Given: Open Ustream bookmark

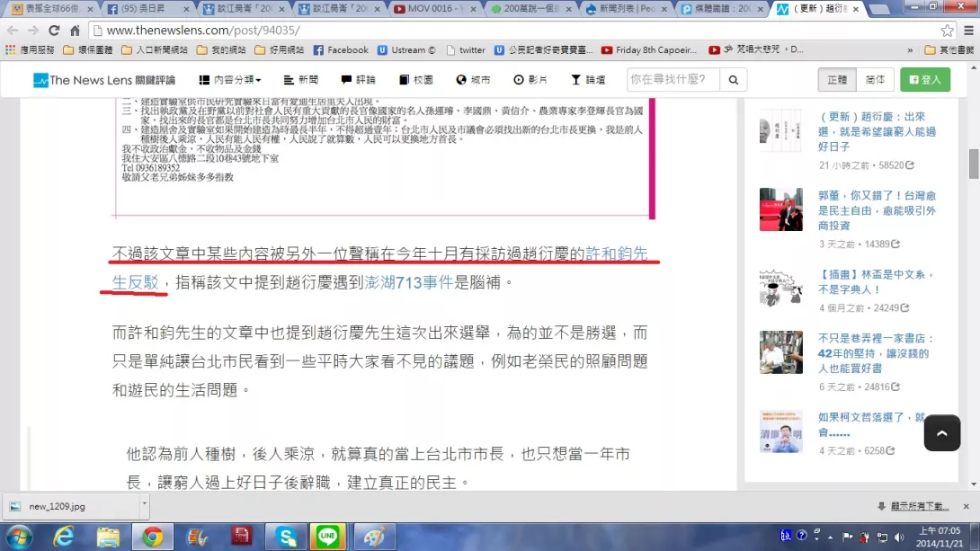Looking at the screenshot, I should click(406, 50).
